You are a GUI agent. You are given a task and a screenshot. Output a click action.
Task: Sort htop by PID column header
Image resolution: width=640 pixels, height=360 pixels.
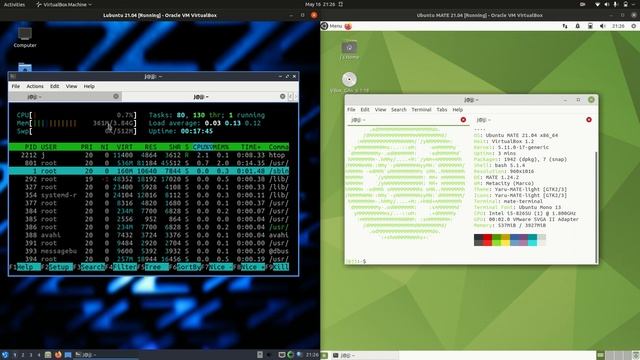(31, 147)
